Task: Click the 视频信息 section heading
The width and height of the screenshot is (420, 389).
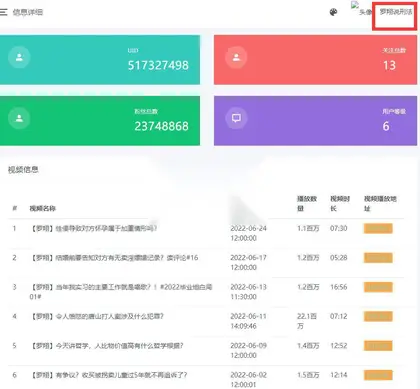Action: click(x=23, y=170)
